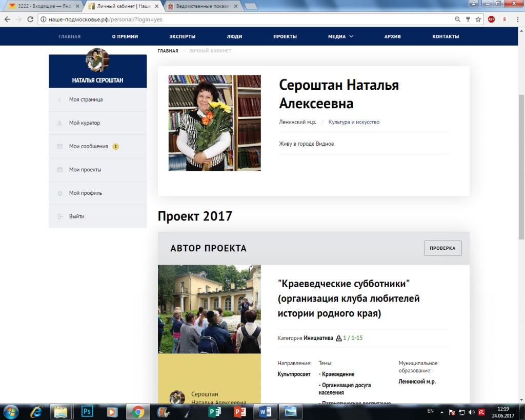
Task: Open the ГЛАВНАЯ menu item
Action: click(x=70, y=36)
